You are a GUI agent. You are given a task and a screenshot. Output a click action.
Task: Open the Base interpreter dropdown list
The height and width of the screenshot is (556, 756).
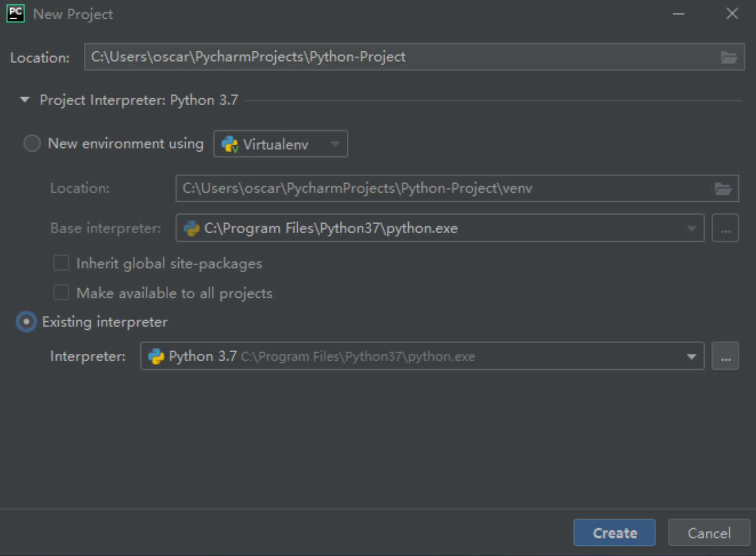click(692, 228)
